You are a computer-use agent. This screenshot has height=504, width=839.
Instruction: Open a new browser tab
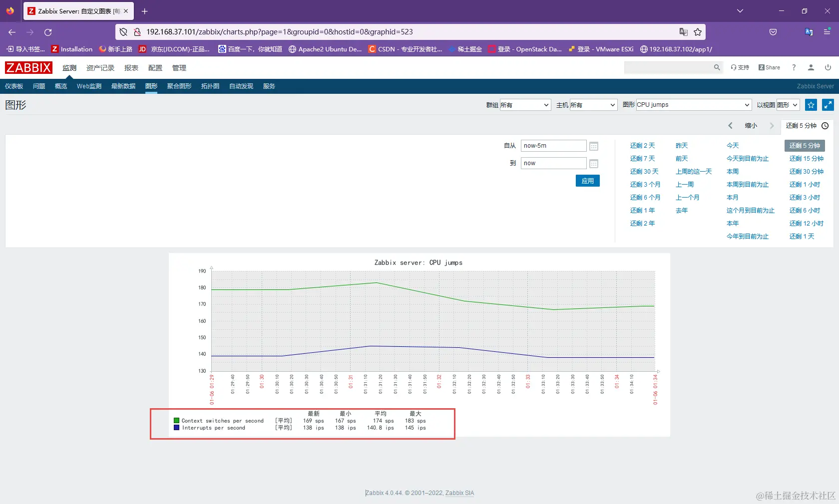[x=144, y=11]
